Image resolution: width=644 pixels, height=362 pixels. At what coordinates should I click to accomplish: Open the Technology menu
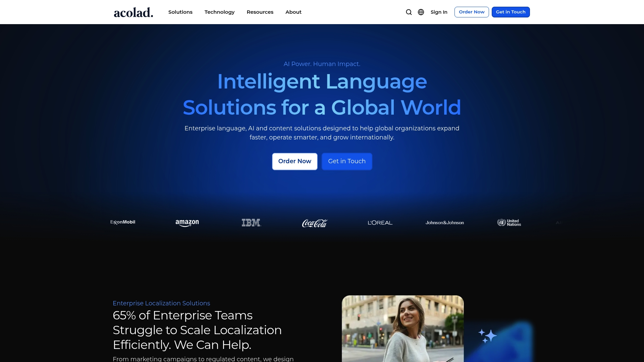(220, 12)
